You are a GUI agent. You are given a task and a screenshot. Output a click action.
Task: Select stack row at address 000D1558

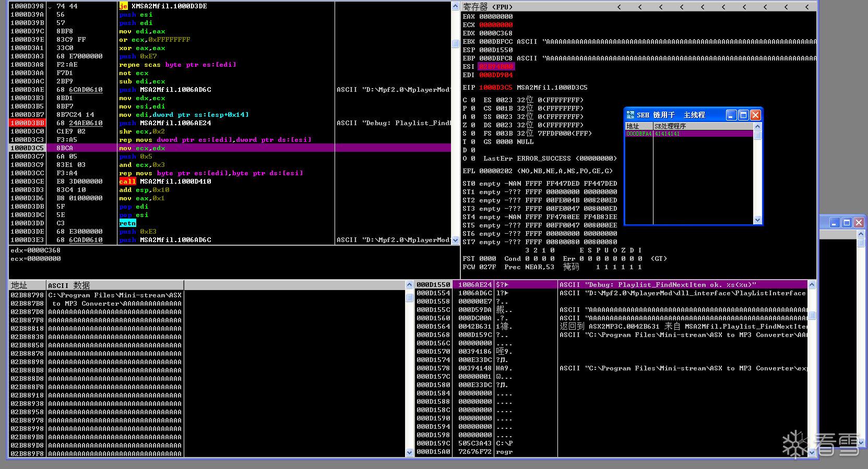[x=611, y=302]
